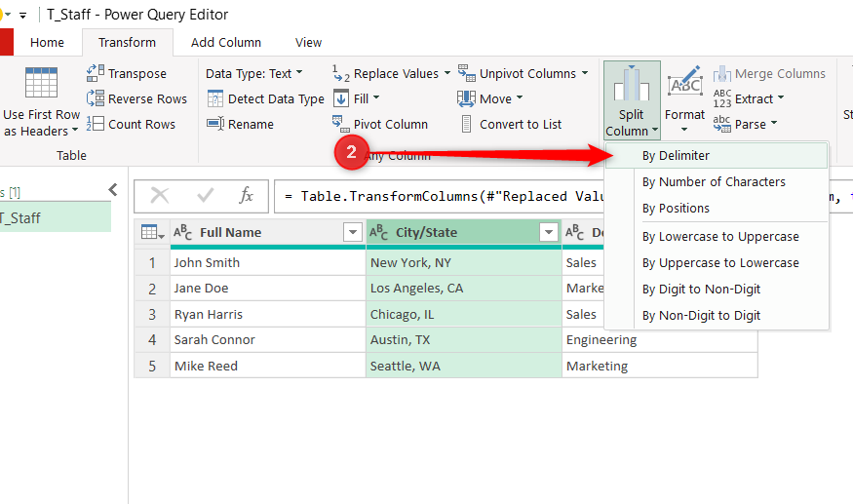Click the Chicago, IL cell

pyautogui.click(x=463, y=314)
